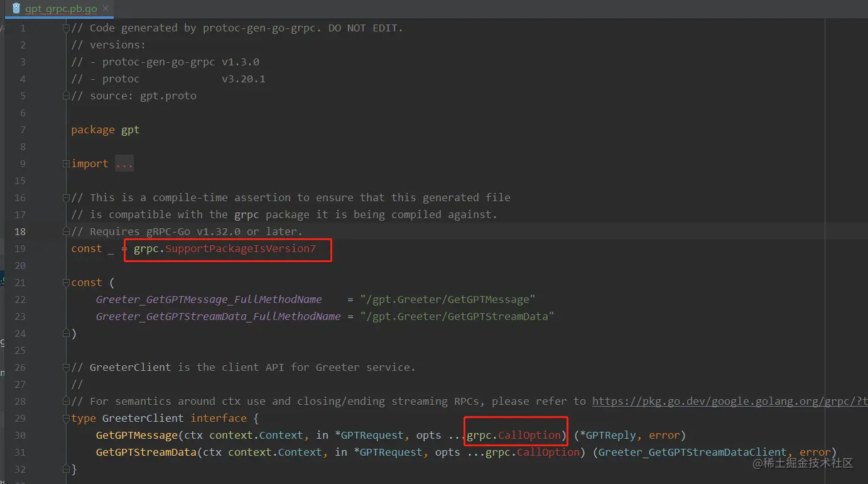Click CallOption in the GetGPTMessage signature
Viewport: 868px width, 484px height.
coord(529,435)
